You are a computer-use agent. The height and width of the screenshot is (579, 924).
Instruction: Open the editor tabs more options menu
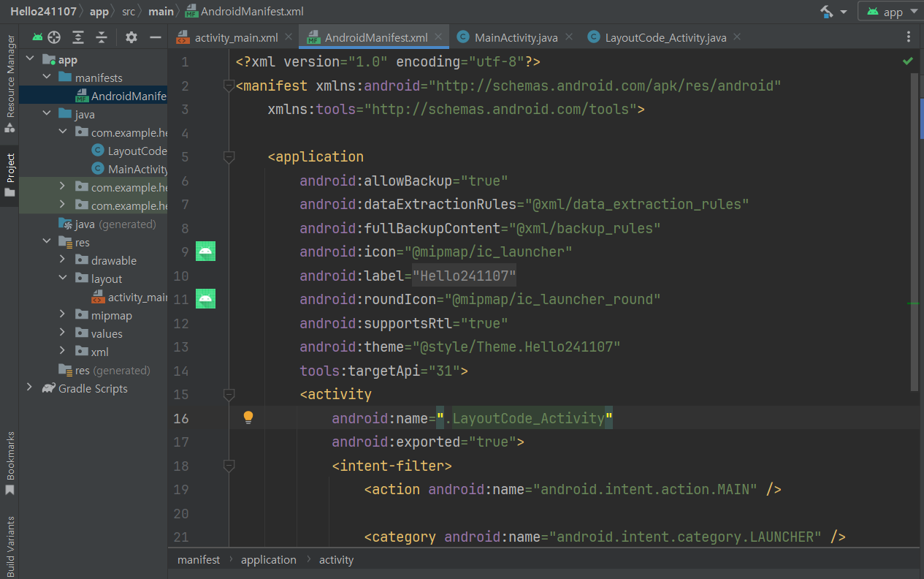(x=909, y=37)
